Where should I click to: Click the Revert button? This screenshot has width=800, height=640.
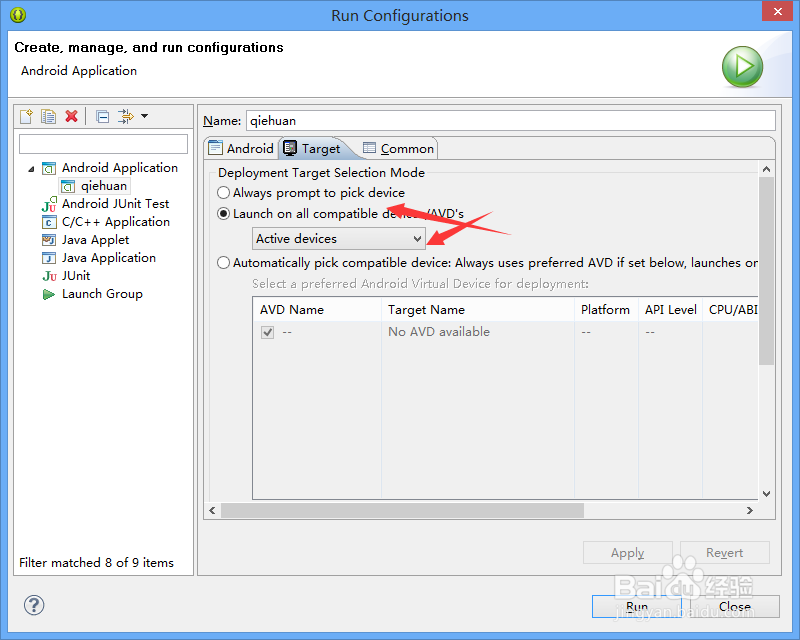click(724, 553)
